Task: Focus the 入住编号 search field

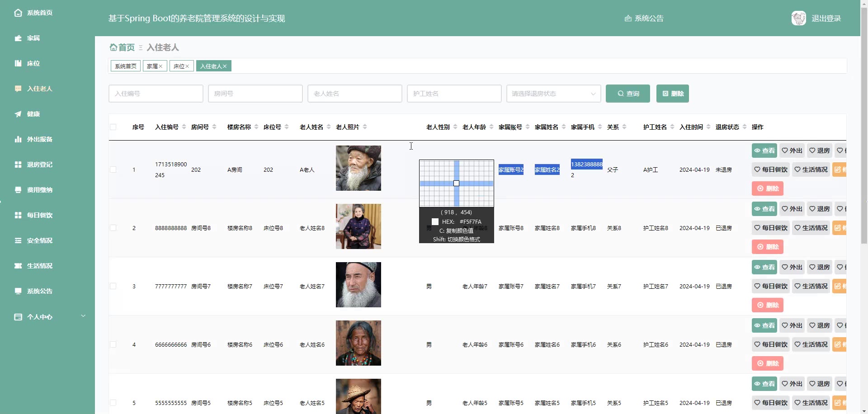Action: point(156,94)
